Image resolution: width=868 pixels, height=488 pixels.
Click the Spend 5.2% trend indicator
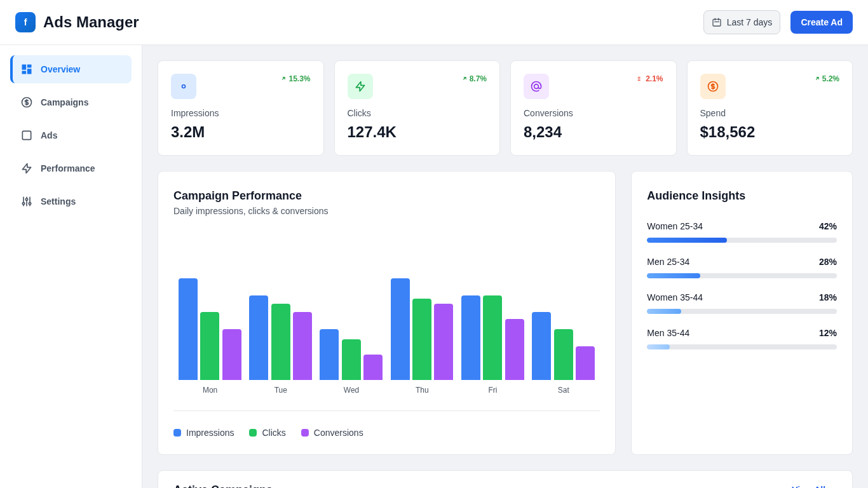coord(827,79)
